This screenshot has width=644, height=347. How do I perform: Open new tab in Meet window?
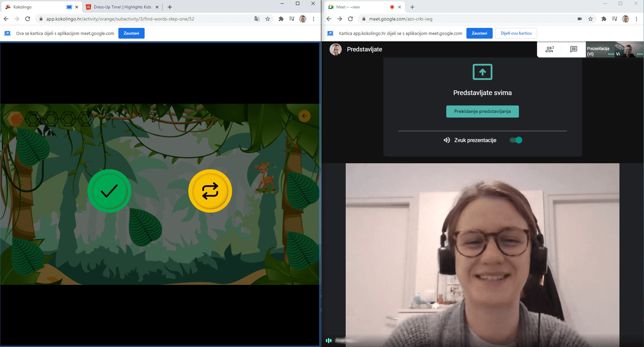tap(412, 7)
